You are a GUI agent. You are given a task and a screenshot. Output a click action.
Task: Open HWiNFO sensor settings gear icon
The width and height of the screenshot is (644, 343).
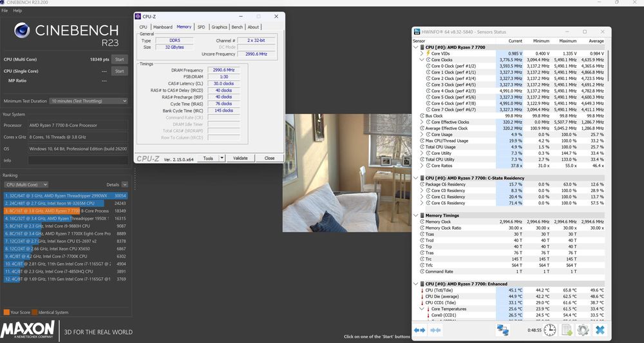coord(583,330)
